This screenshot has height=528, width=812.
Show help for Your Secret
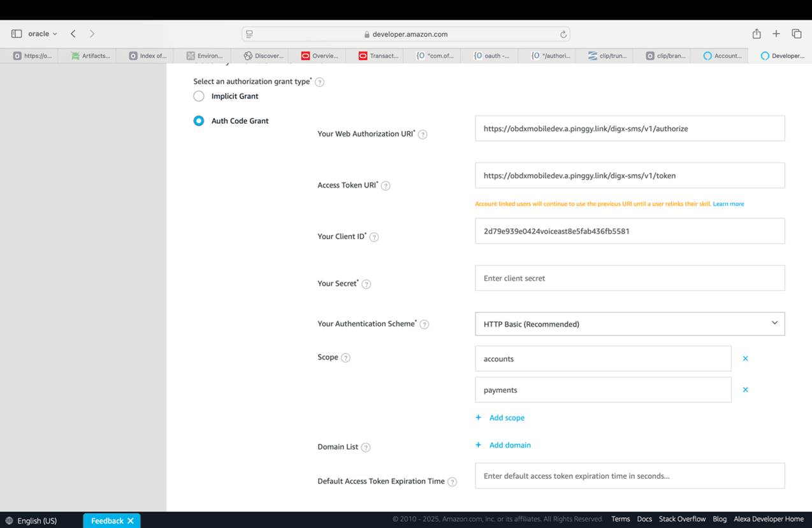(366, 284)
